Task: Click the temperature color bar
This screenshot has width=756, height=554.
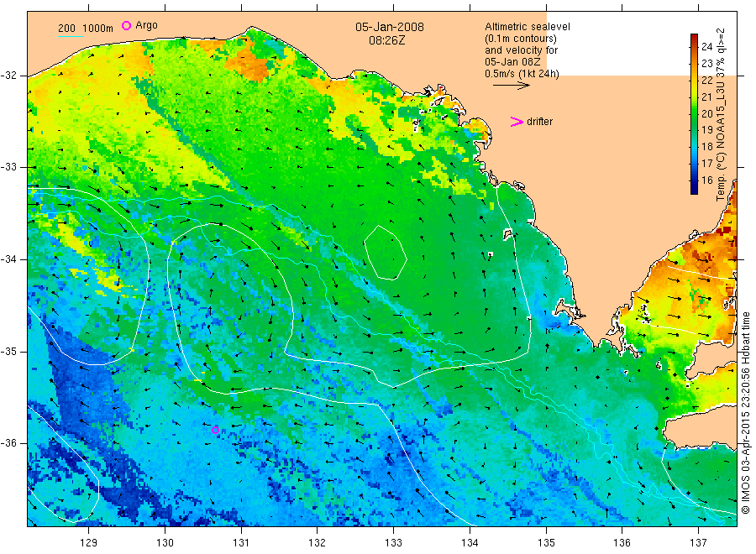Action: [x=694, y=114]
